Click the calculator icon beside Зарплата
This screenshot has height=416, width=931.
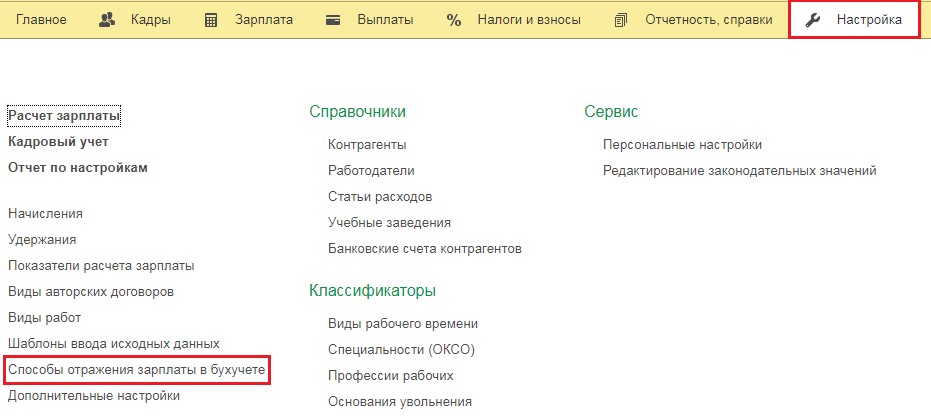tap(210, 20)
